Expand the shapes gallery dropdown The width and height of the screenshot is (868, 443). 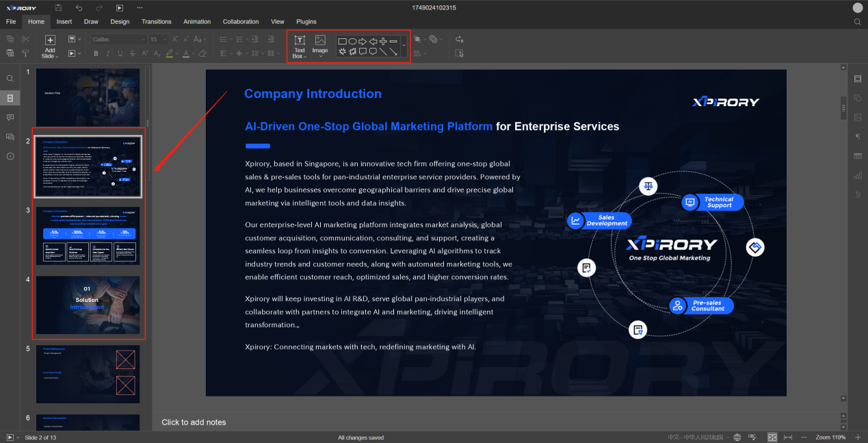click(x=404, y=46)
